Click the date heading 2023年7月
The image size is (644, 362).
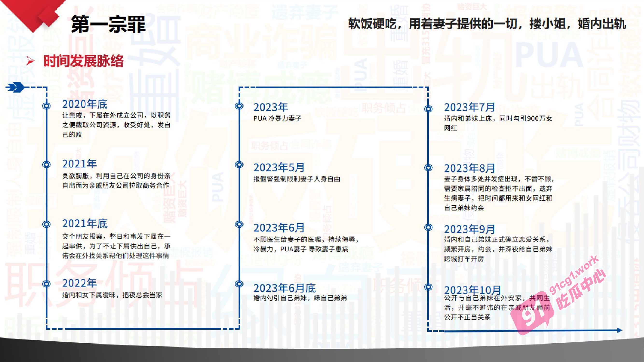(x=469, y=107)
